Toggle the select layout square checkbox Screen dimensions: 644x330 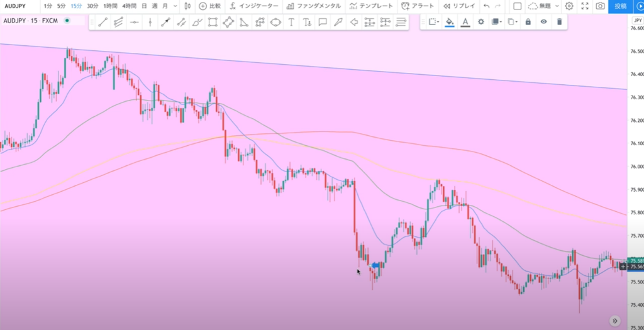click(x=517, y=6)
